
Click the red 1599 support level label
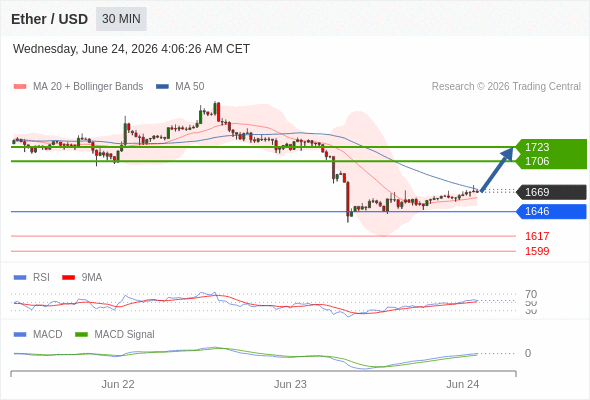pos(537,251)
